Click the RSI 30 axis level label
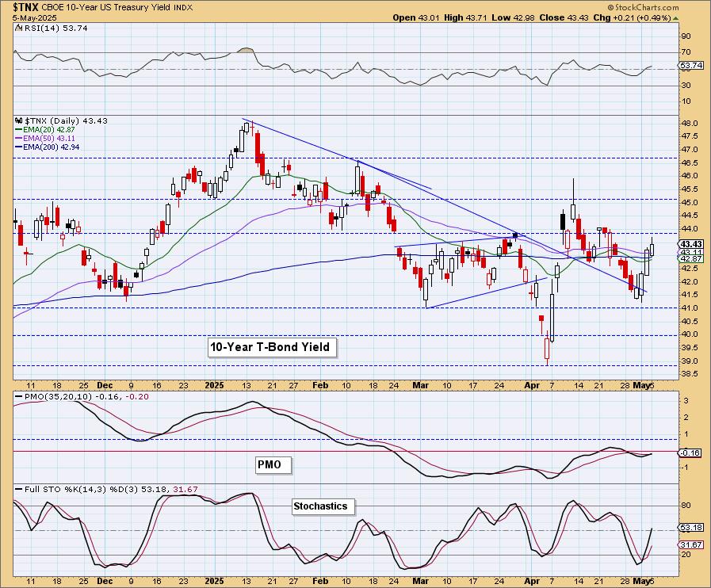 [686, 86]
